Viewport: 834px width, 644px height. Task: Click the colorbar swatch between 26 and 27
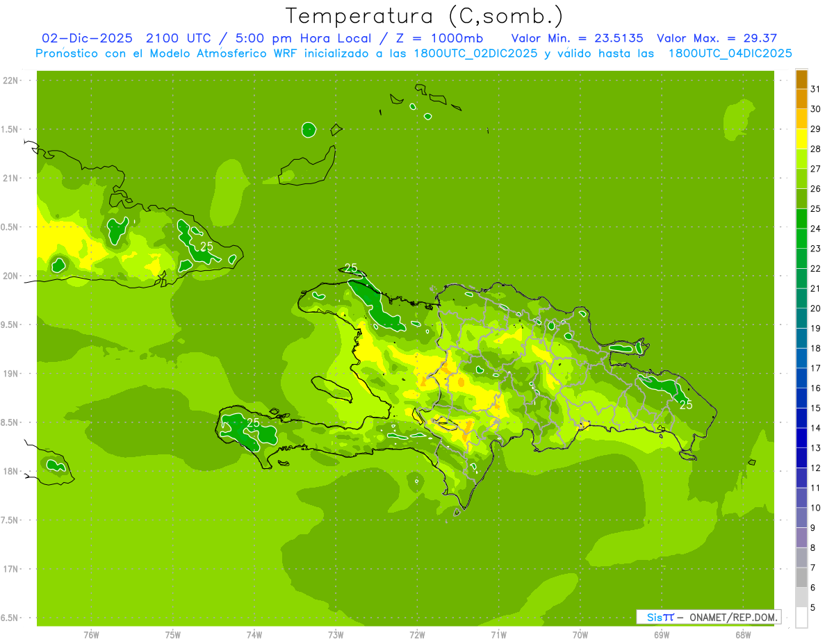(801, 179)
